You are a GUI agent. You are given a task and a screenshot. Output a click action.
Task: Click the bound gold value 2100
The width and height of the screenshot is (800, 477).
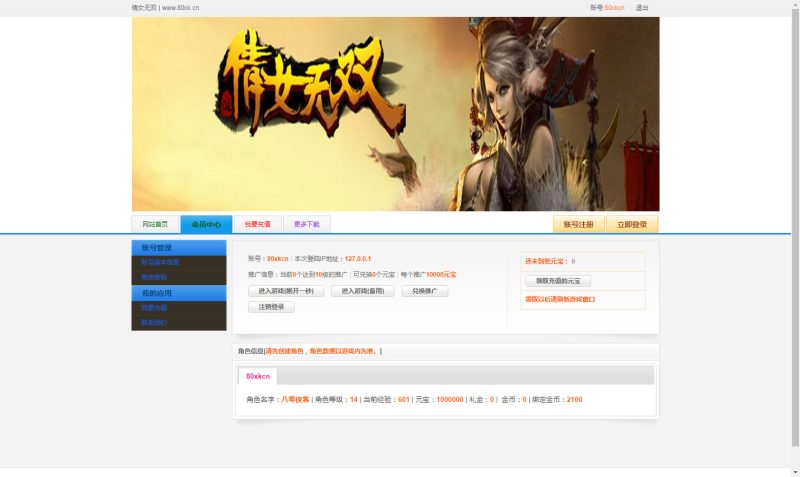point(574,399)
